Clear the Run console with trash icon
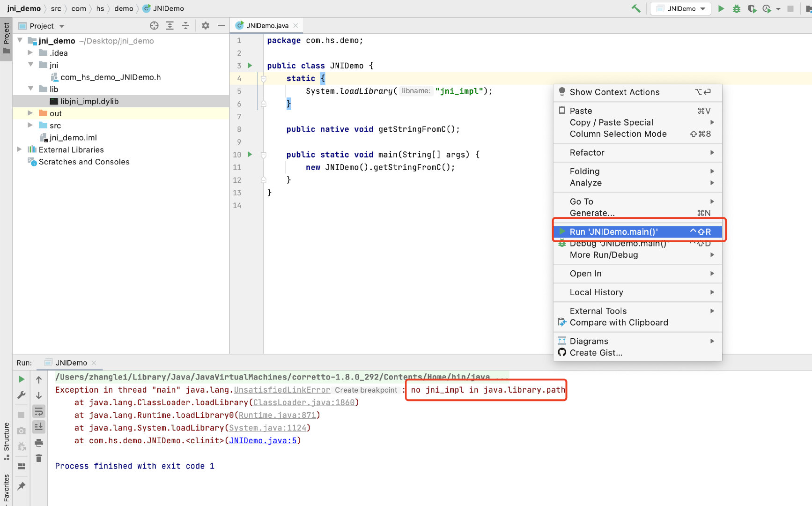 click(39, 458)
